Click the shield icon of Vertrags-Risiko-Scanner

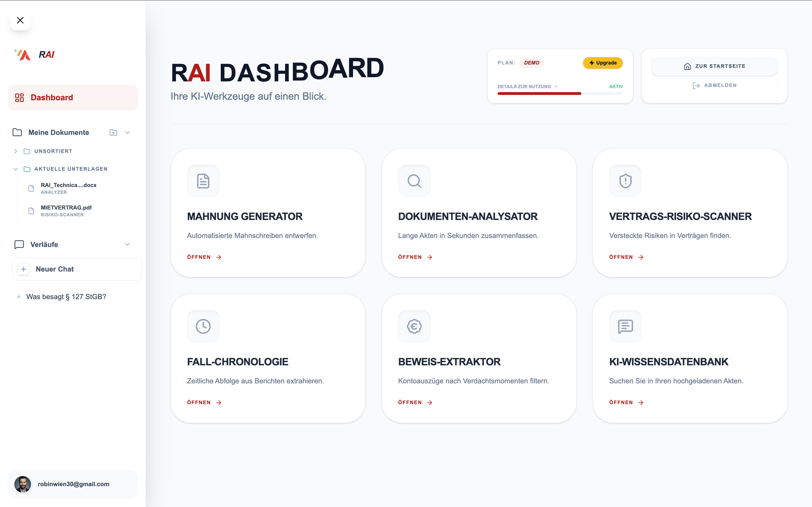tap(625, 181)
